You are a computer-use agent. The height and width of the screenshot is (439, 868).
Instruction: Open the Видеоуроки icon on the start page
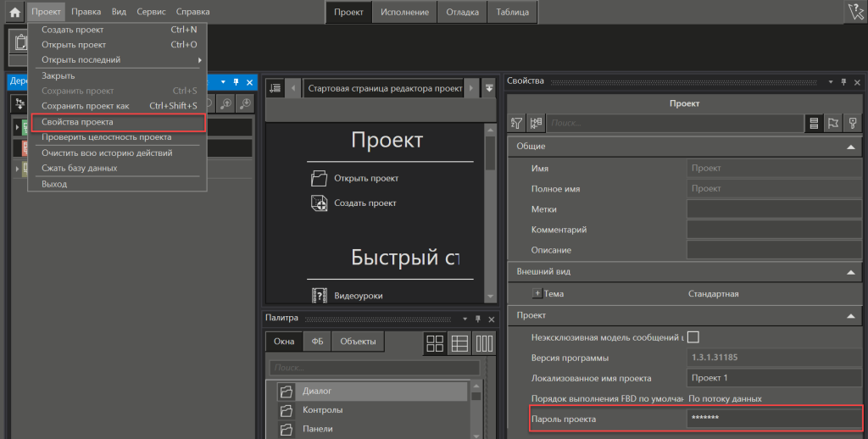coord(319,296)
